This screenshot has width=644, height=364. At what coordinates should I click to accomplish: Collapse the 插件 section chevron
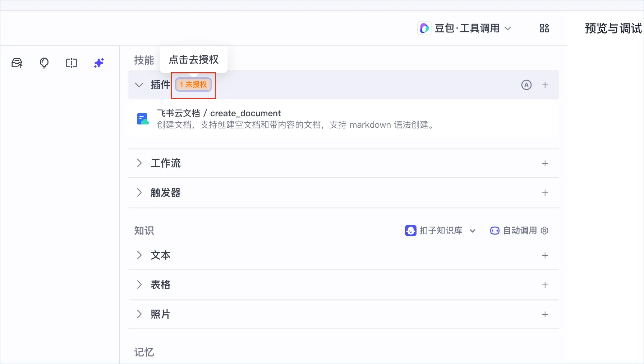click(x=139, y=85)
